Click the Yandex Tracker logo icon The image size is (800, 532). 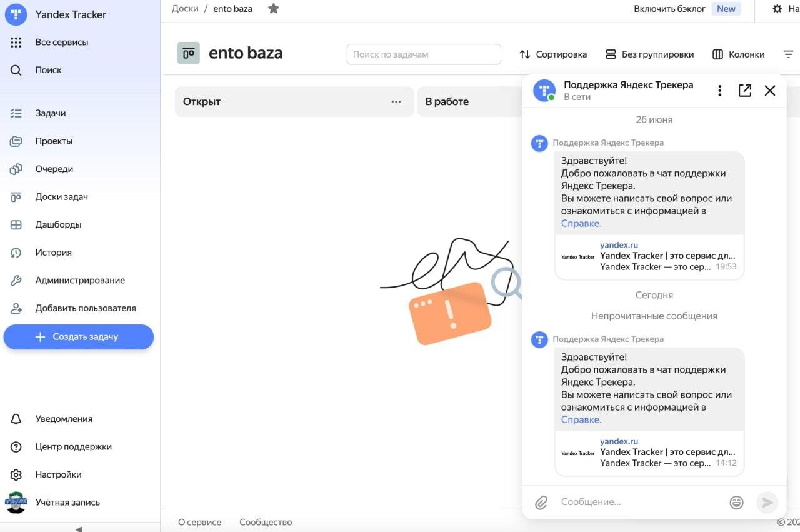pos(17,15)
